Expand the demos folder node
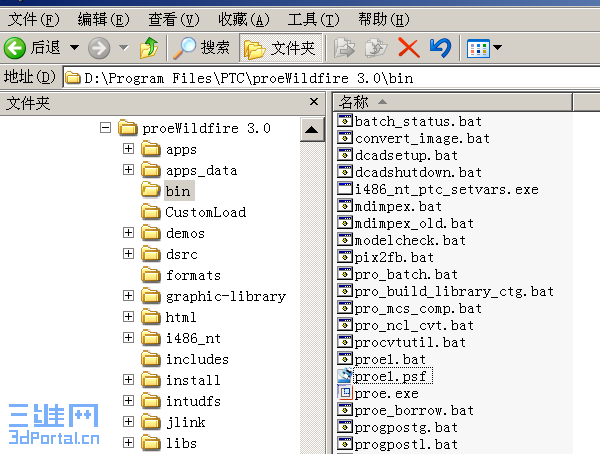 click(x=129, y=233)
